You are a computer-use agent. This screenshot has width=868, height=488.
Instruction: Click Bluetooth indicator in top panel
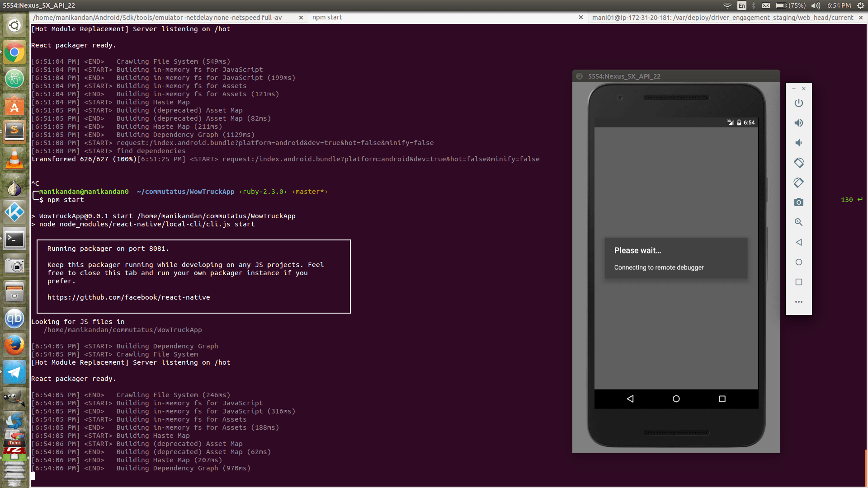[x=754, y=5]
